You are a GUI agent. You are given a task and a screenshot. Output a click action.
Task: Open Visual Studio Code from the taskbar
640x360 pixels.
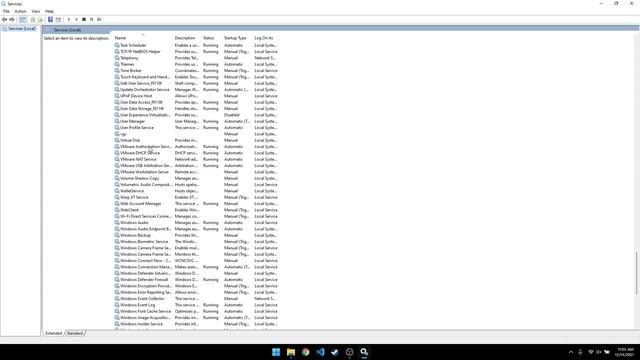[320, 352]
